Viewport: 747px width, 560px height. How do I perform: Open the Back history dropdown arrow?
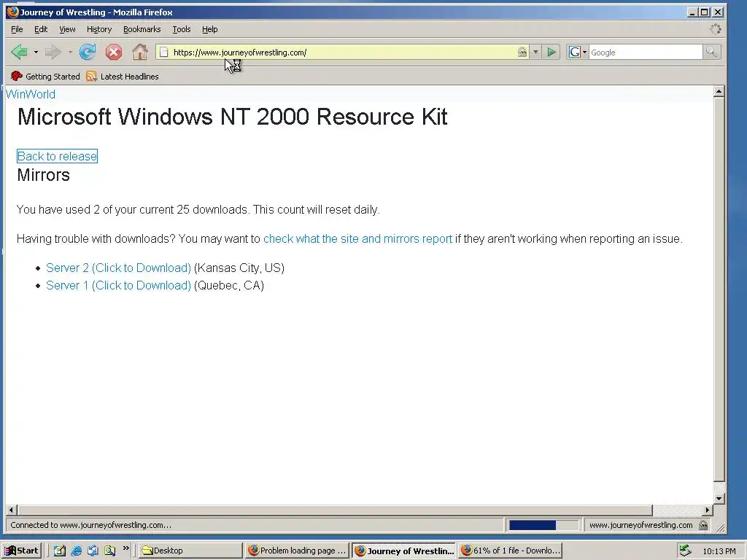pyautogui.click(x=36, y=52)
